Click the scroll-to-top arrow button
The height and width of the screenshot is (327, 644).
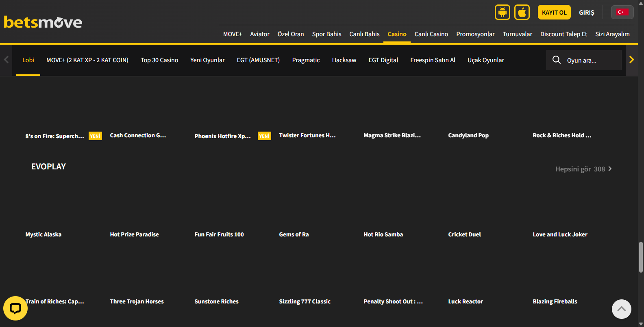621,309
